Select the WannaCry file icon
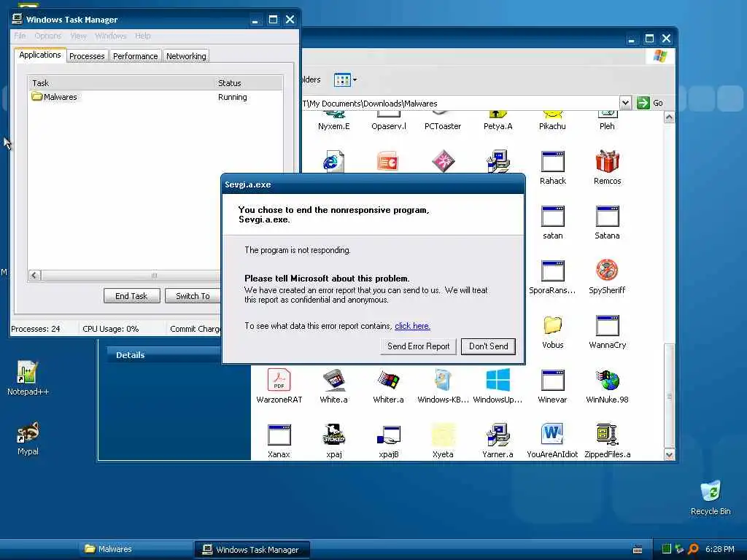The width and height of the screenshot is (747, 560). point(607,326)
